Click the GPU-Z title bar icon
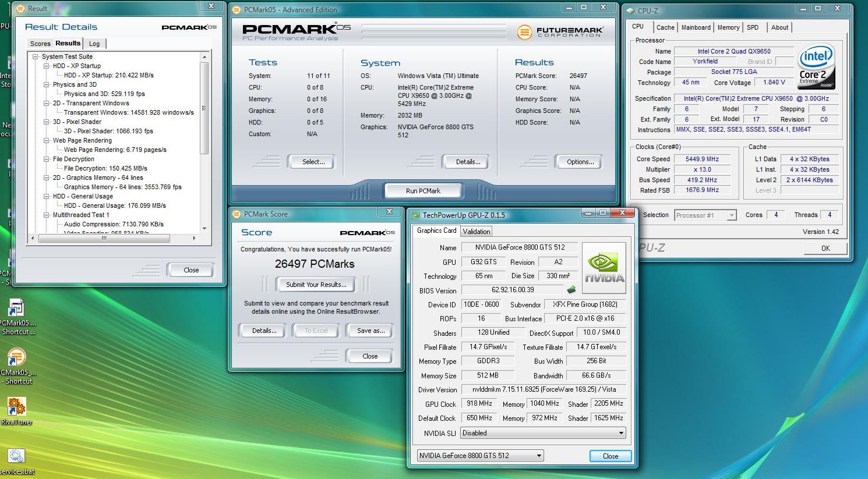Viewport: 868px width, 479px height. click(x=416, y=215)
